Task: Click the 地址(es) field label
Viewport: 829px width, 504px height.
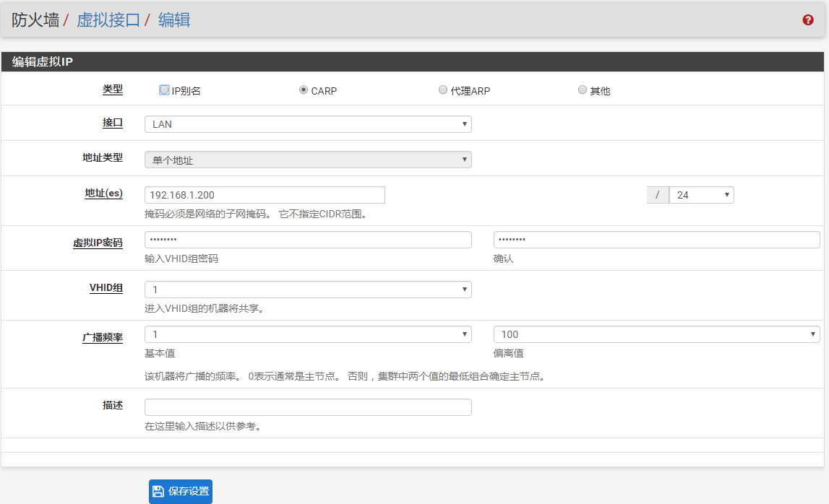Action: coord(103,194)
